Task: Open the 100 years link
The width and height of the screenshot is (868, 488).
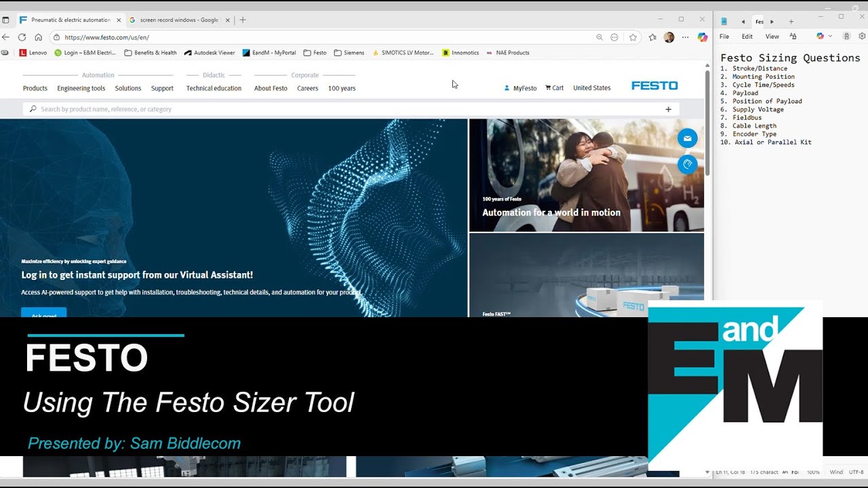Action: click(x=342, y=88)
